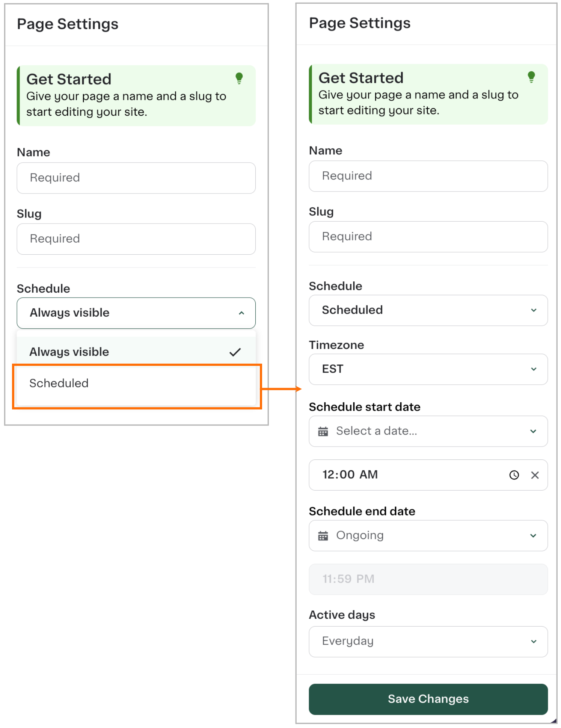Click the Save Changes button
This screenshot has height=728, width=561.
[428, 699]
